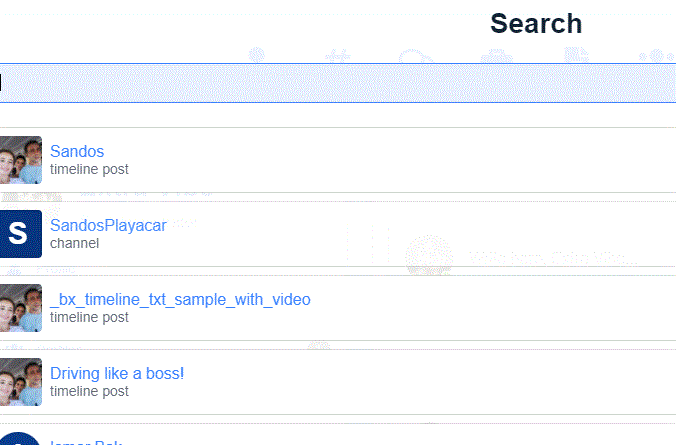Click the partially visible avatar at bottom
This screenshot has height=445, width=676.
point(20,440)
